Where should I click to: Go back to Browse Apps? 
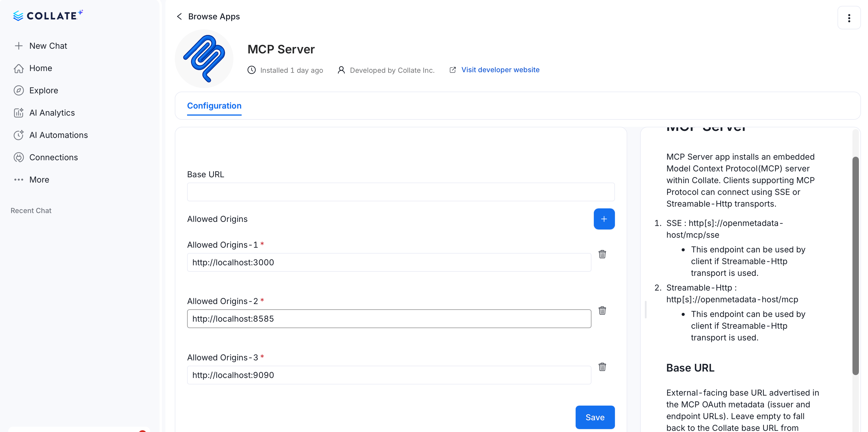pos(214,16)
